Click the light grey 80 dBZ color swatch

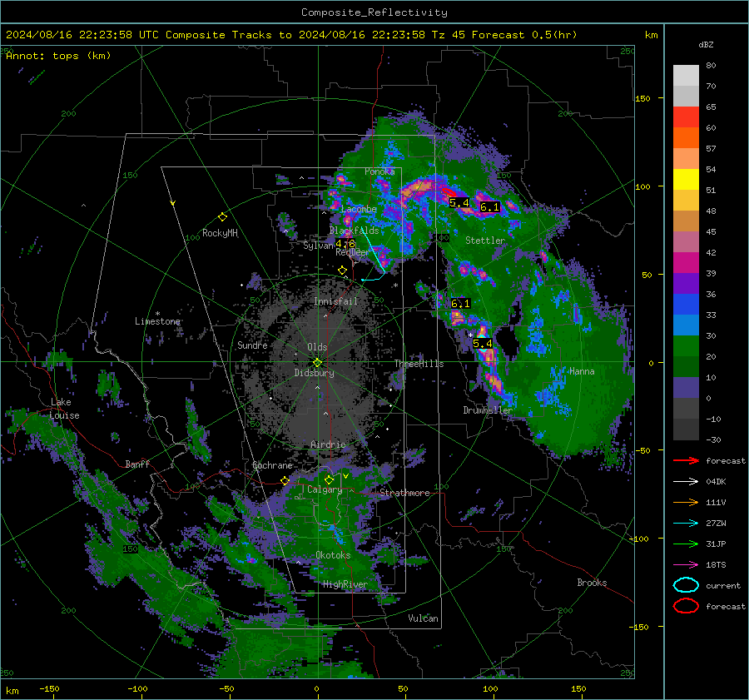point(686,75)
